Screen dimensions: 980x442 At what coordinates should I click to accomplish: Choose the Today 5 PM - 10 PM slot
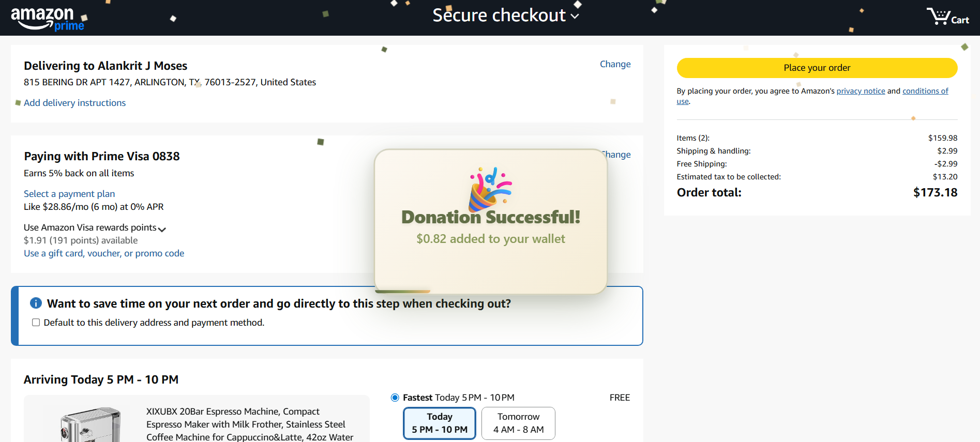point(439,423)
